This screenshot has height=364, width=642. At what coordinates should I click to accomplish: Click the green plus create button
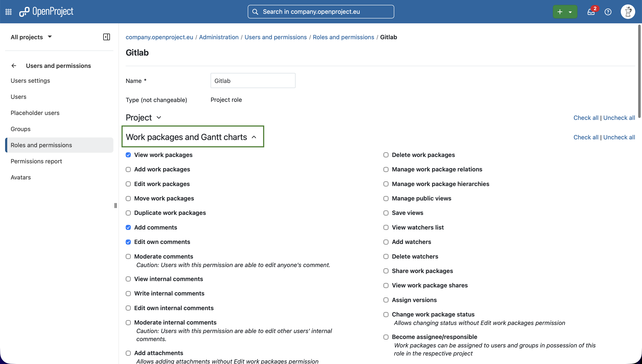tap(560, 12)
